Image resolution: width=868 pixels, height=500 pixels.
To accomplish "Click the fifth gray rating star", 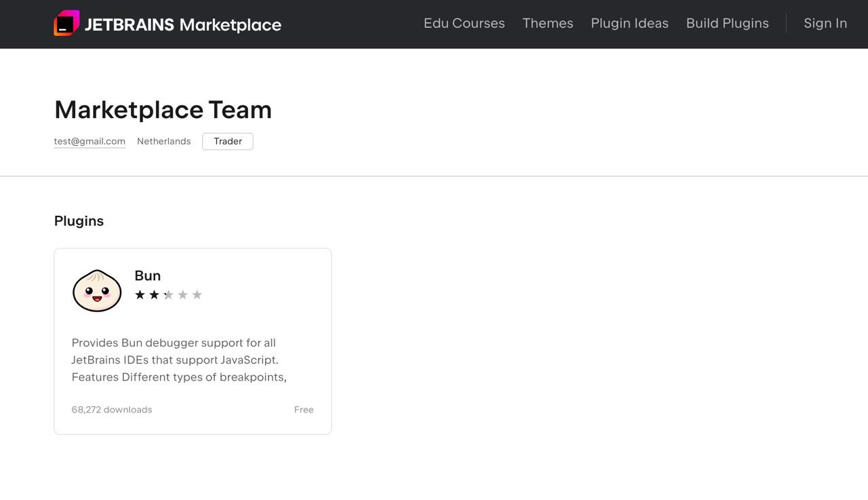I will click(x=197, y=294).
